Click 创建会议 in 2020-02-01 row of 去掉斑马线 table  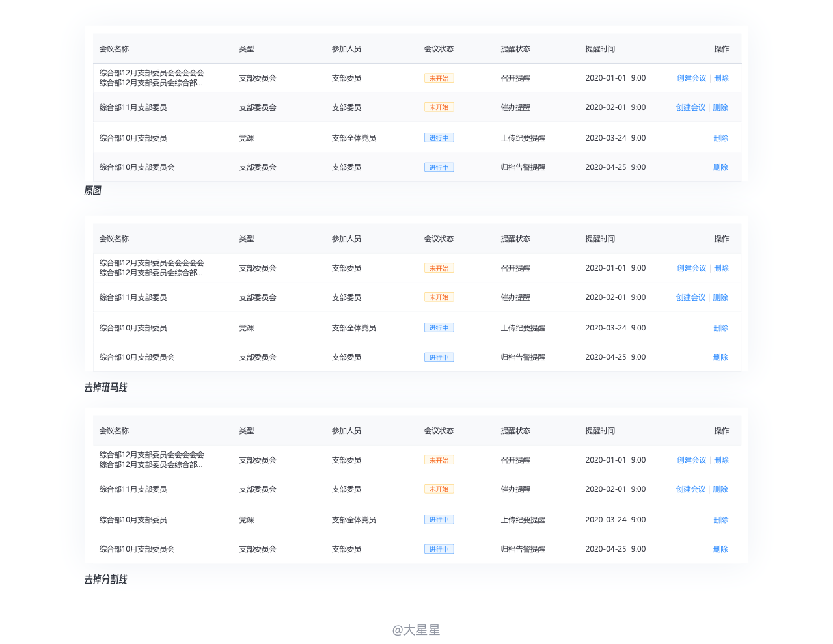tap(690, 297)
